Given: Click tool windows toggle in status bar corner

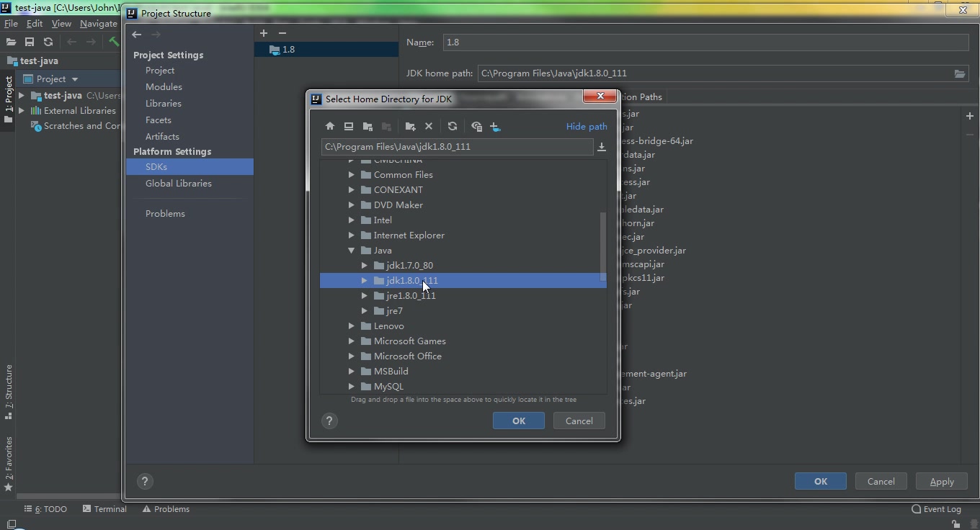Looking at the screenshot, I should click(11, 524).
